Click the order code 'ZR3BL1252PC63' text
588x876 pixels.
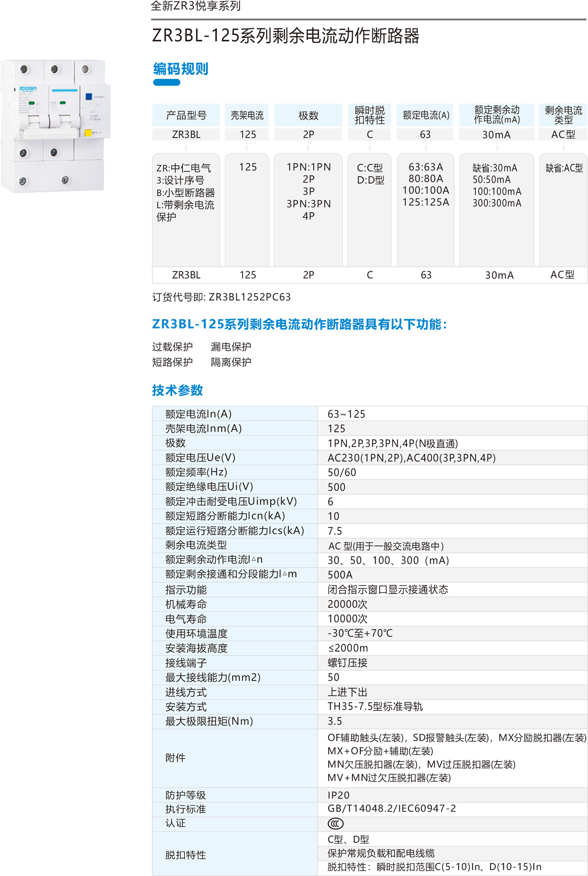click(x=249, y=297)
